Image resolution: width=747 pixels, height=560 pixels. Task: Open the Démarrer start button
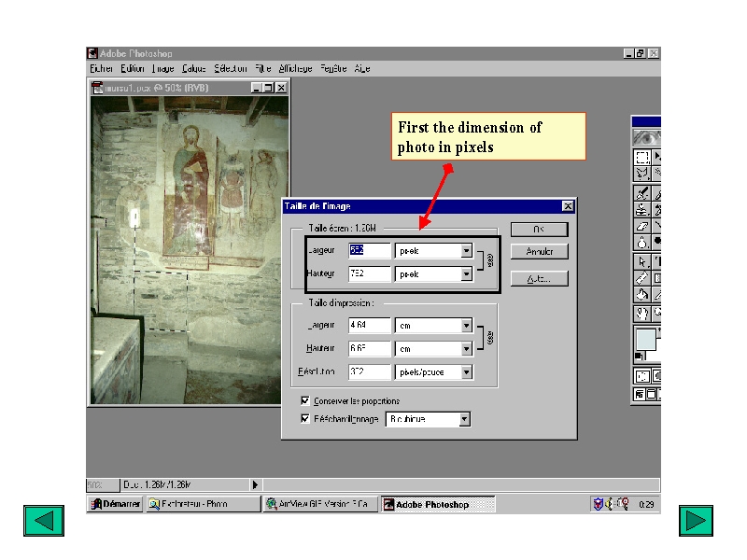[x=115, y=504]
